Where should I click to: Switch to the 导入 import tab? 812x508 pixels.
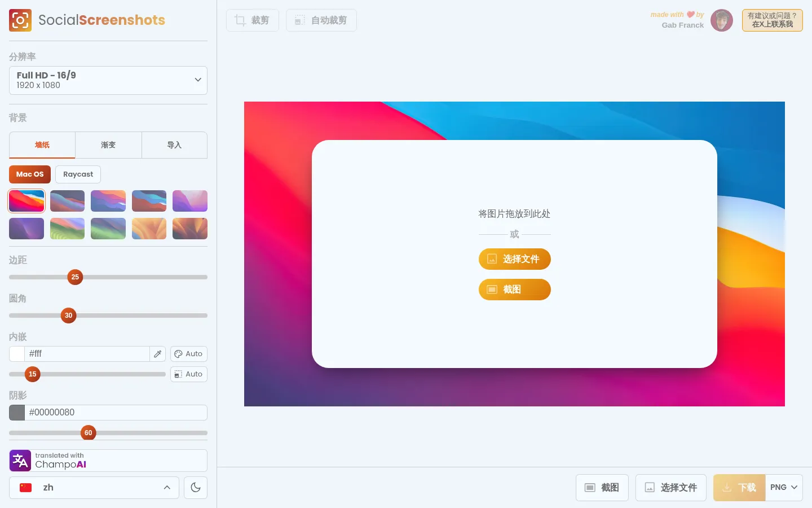(x=174, y=145)
